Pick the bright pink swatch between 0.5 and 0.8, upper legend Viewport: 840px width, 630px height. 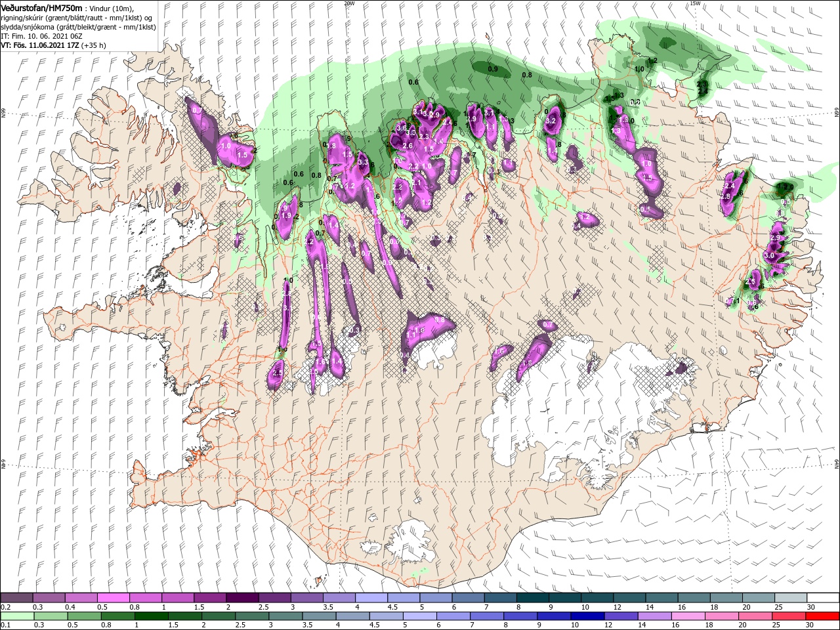[x=113, y=598]
